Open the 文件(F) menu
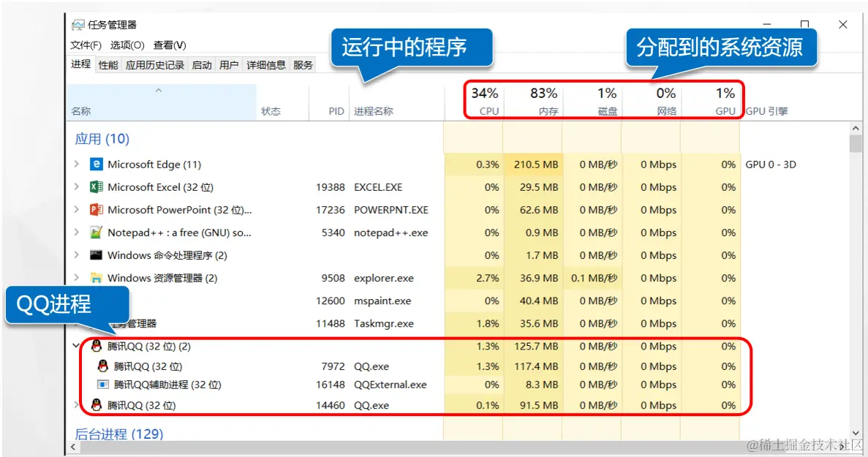 [x=86, y=45]
